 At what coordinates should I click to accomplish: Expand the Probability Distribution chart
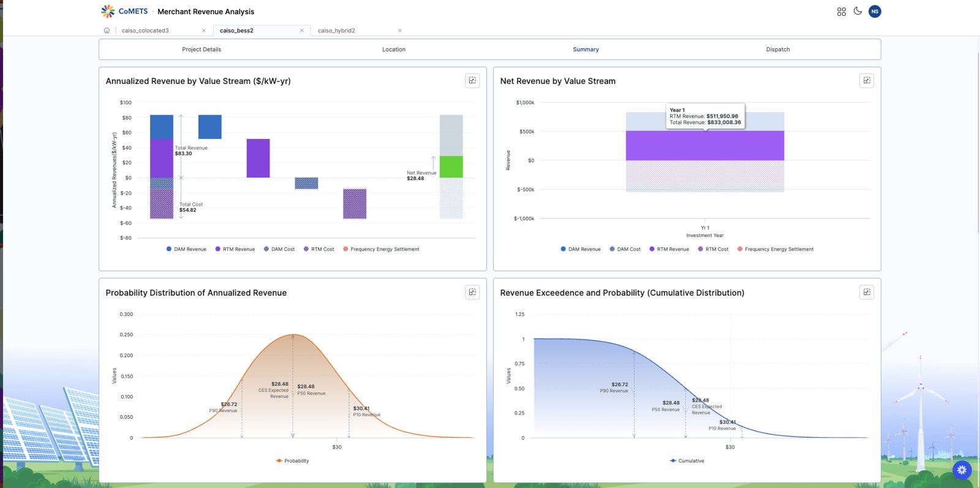(x=472, y=292)
